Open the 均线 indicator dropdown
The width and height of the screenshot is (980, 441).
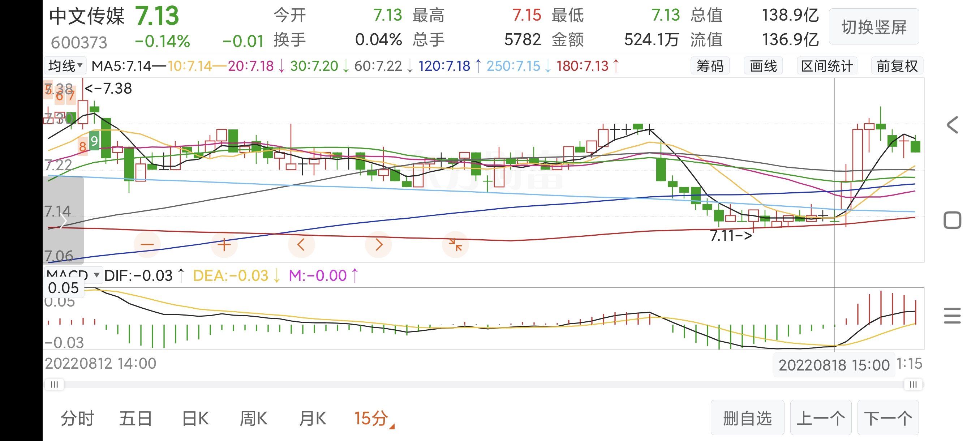pyautogui.click(x=65, y=66)
